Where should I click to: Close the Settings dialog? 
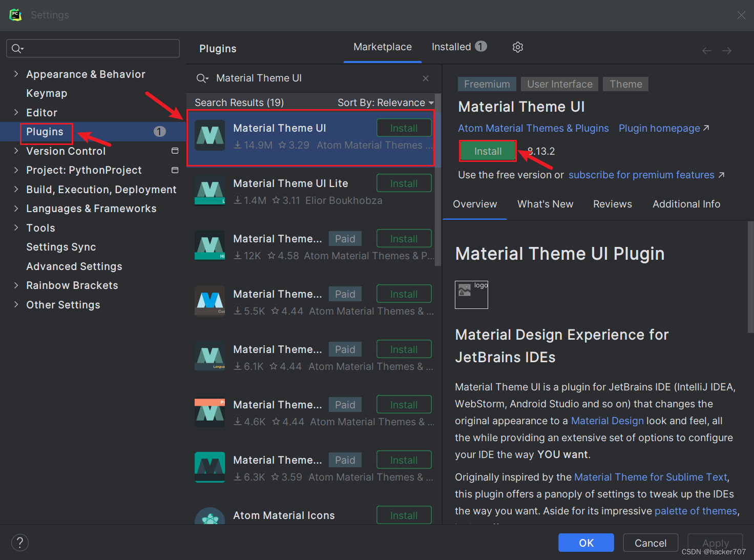coord(741,15)
